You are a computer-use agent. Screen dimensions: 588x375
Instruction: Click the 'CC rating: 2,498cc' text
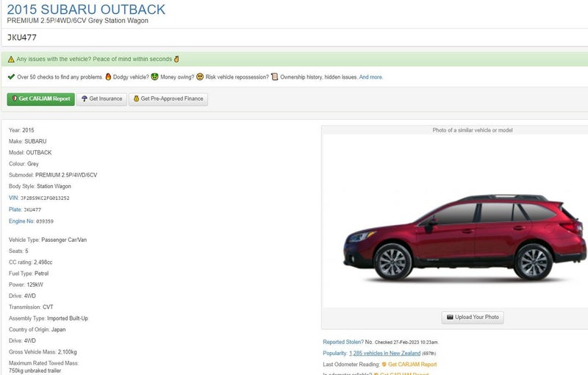click(x=31, y=262)
